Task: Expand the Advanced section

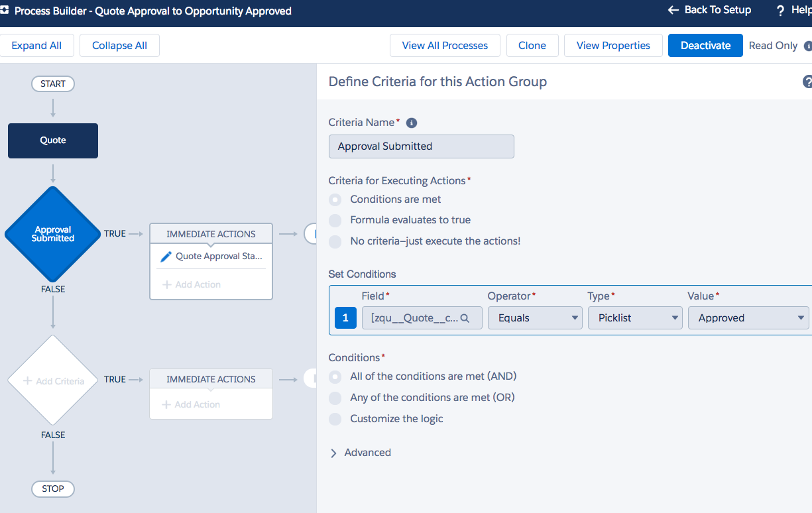Action: [334, 453]
